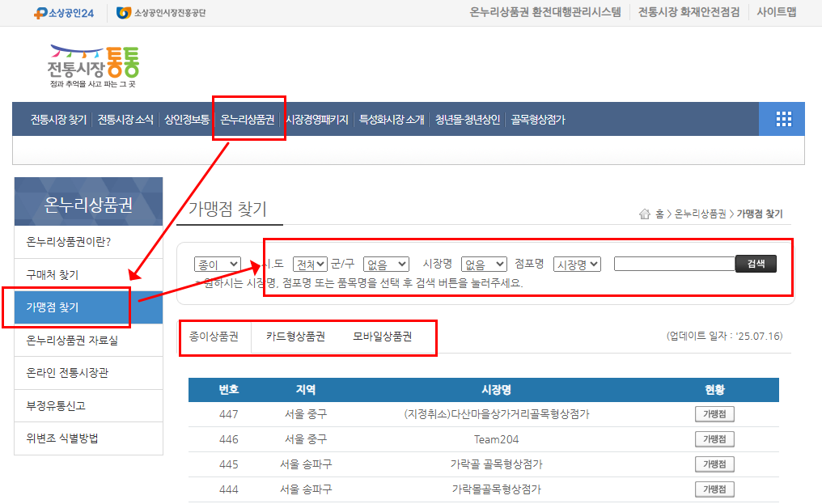Click 가맹점 button for row 447

point(714,414)
